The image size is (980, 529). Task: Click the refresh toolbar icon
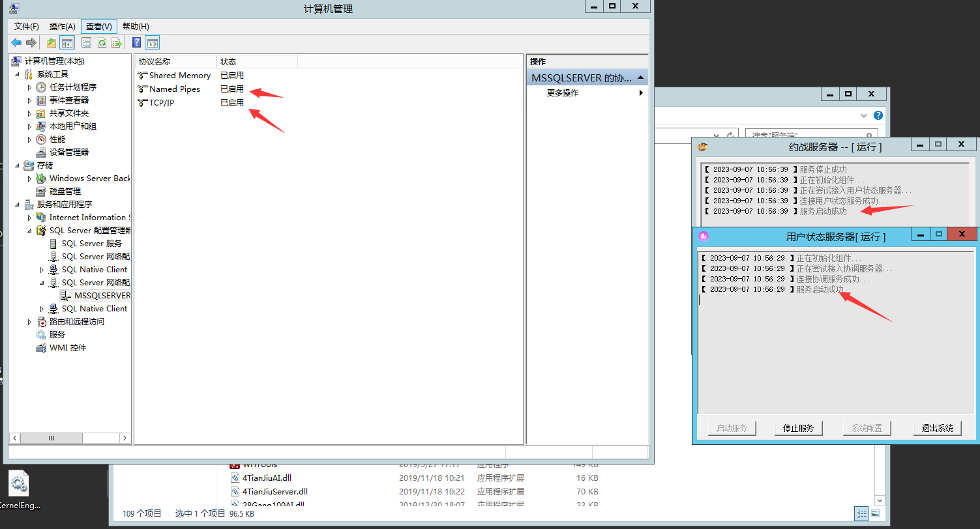[102, 43]
